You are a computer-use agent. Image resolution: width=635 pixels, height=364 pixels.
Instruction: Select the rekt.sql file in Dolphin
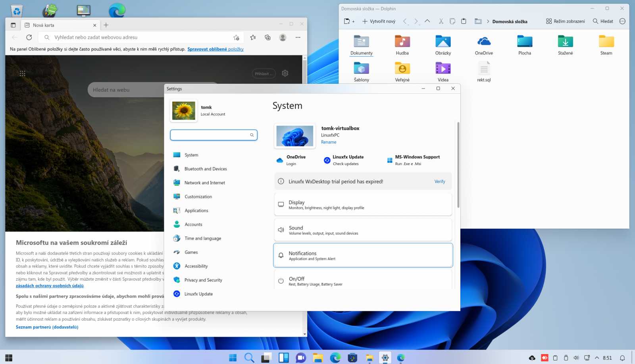[x=484, y=72]
